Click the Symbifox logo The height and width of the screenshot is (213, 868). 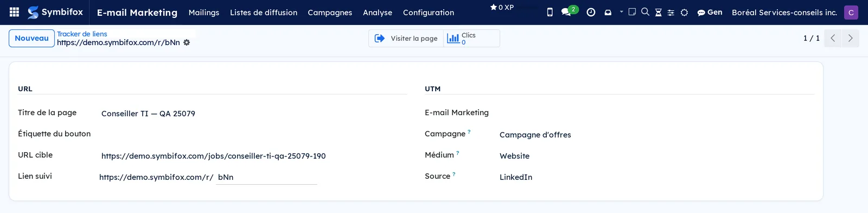[x=55, y=12]
